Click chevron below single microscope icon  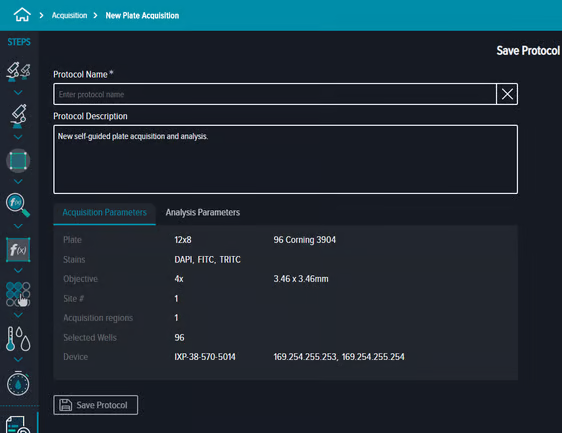click(18, 137)
